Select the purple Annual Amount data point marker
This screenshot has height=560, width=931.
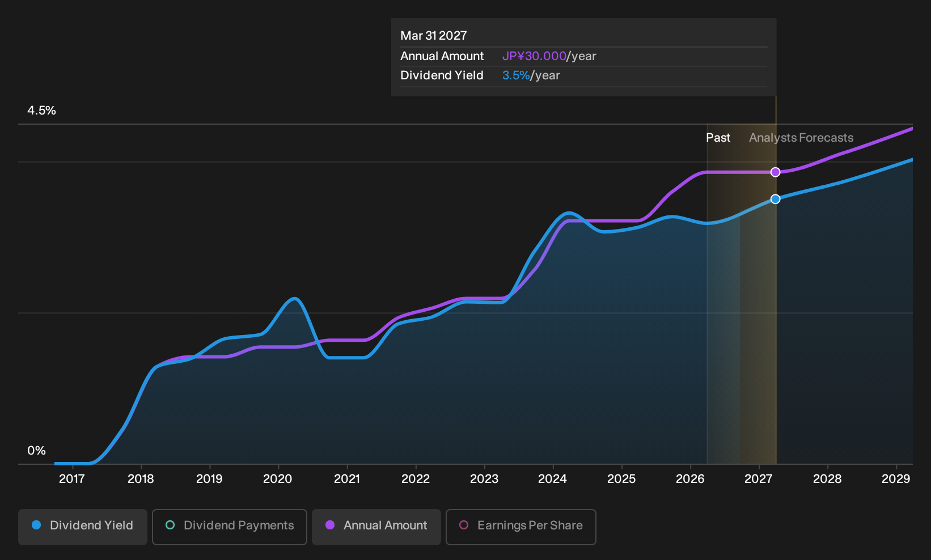[775, 172]
